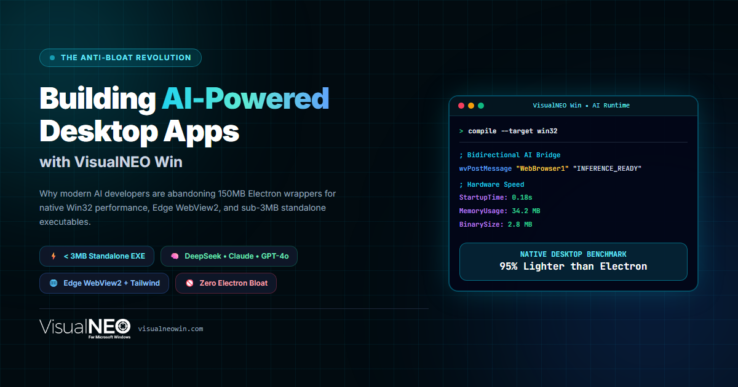Click the 'compile --target win32' command line

[x=513, y=131]
